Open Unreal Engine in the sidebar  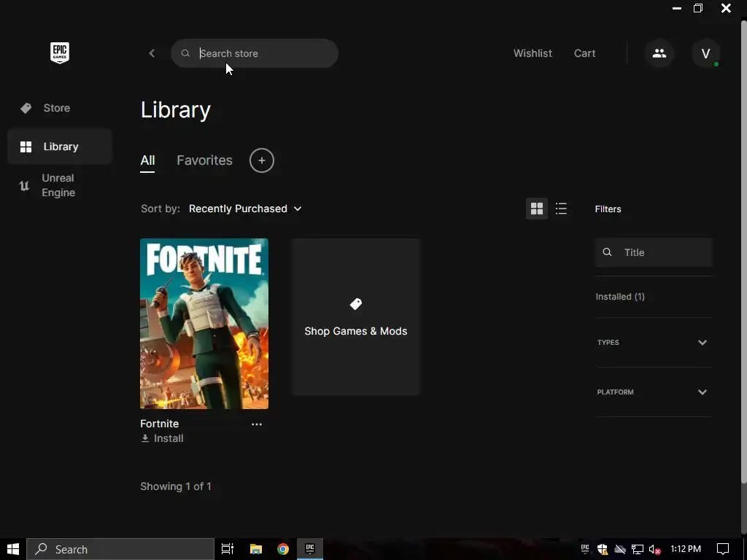(60, 185)
